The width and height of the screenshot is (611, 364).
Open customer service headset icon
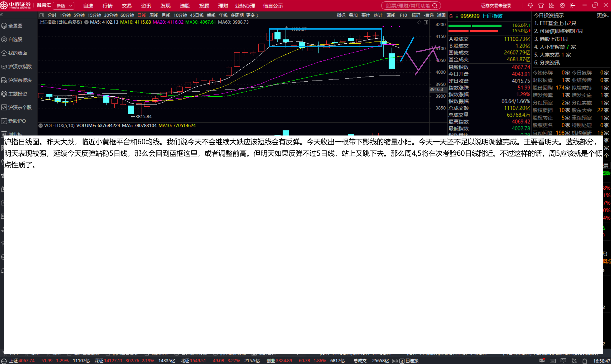point(530,5)
